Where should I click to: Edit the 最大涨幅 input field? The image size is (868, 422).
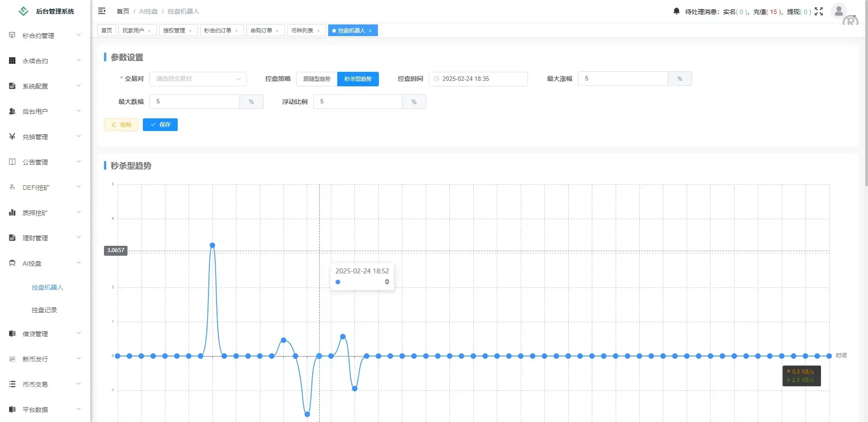[624, 79]
